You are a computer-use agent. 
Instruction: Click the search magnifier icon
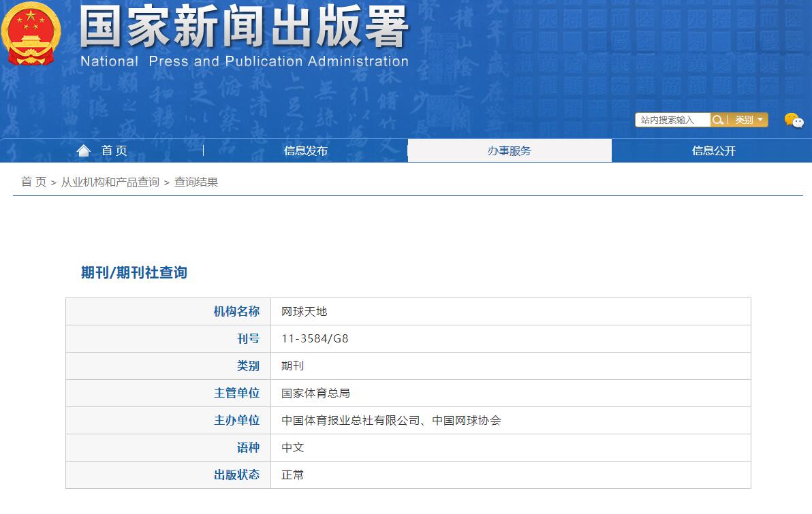click(718, 119)
